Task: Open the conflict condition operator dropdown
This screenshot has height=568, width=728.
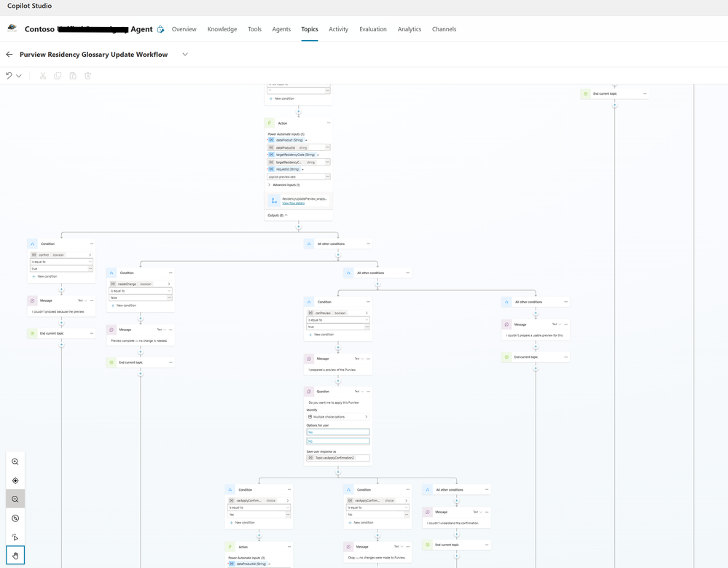Action: [61, 262]
